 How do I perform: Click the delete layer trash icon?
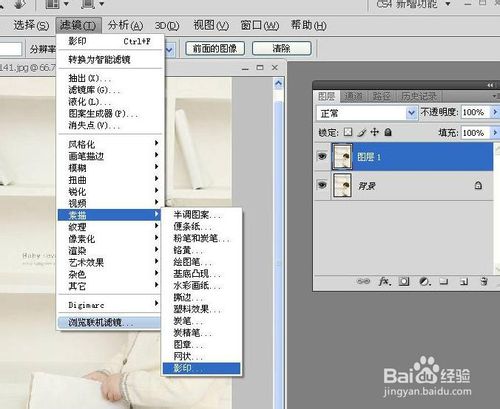(484, 282)
